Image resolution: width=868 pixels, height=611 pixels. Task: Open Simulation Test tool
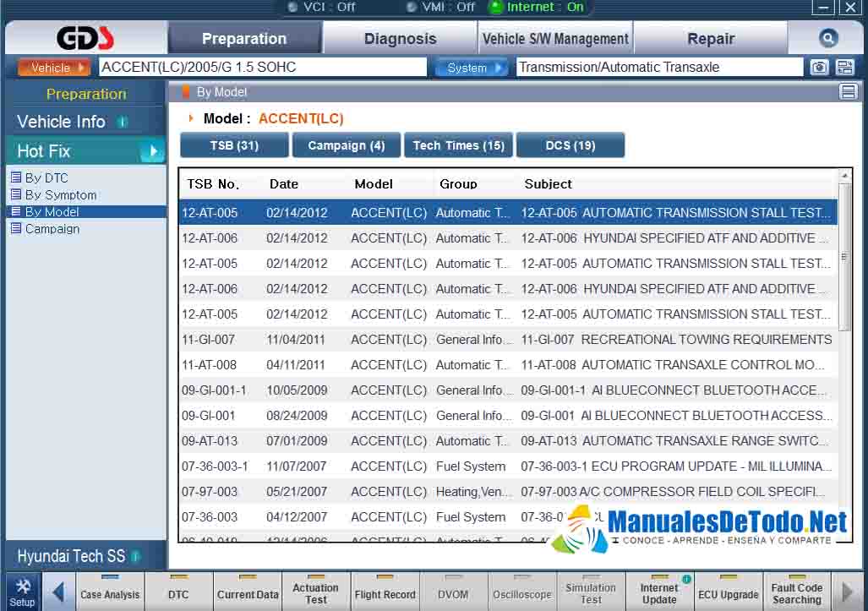(591, 592)
